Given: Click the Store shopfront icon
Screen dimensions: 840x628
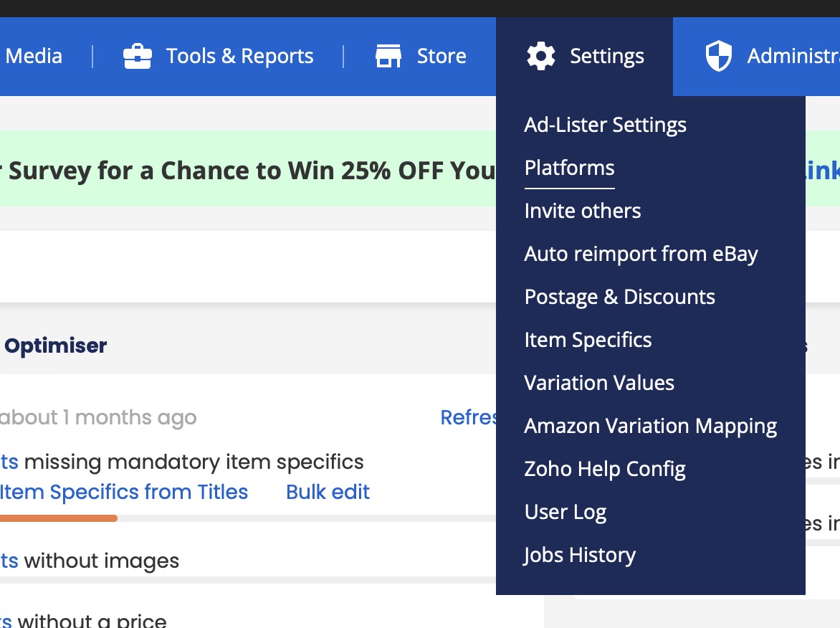Looking at the screenshot, I should tap(388, 56).
